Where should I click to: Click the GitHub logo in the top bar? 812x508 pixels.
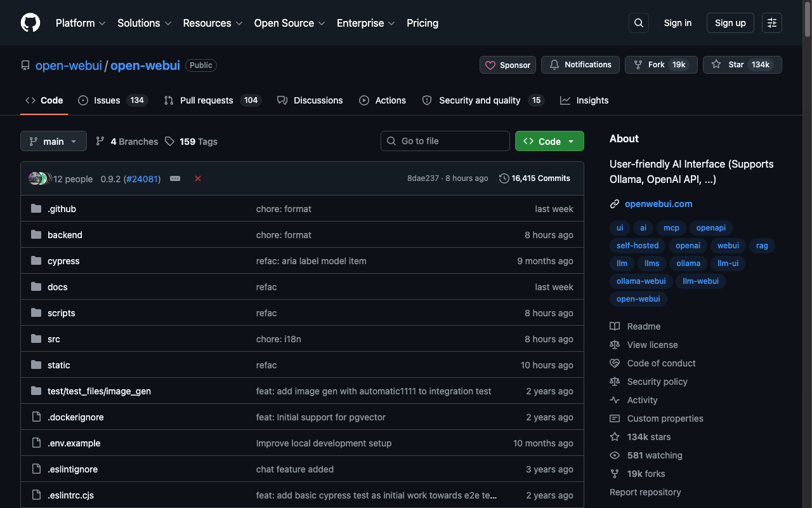pyautogui.click(x=30, y=23)
